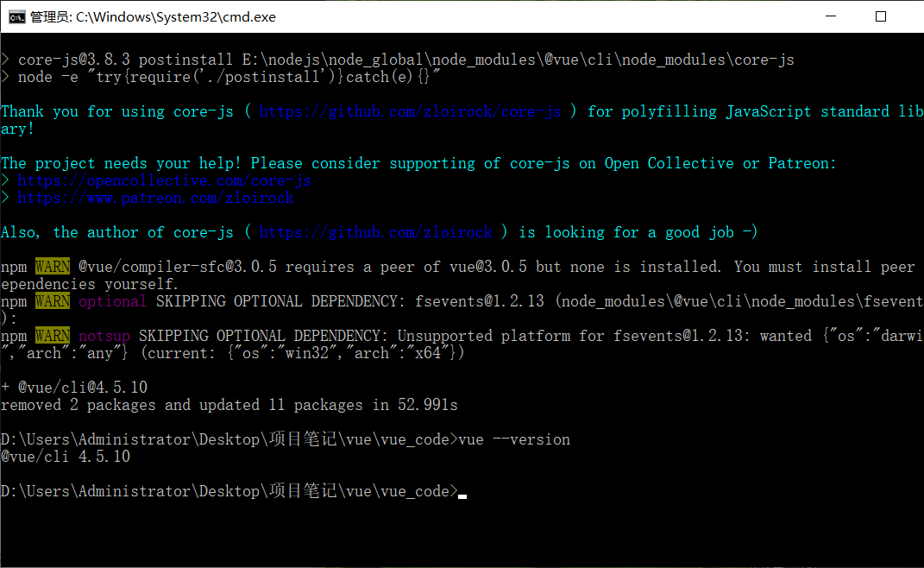Click the 'vue --version' command text
The image size is (924, 568).
pos(514,439)
